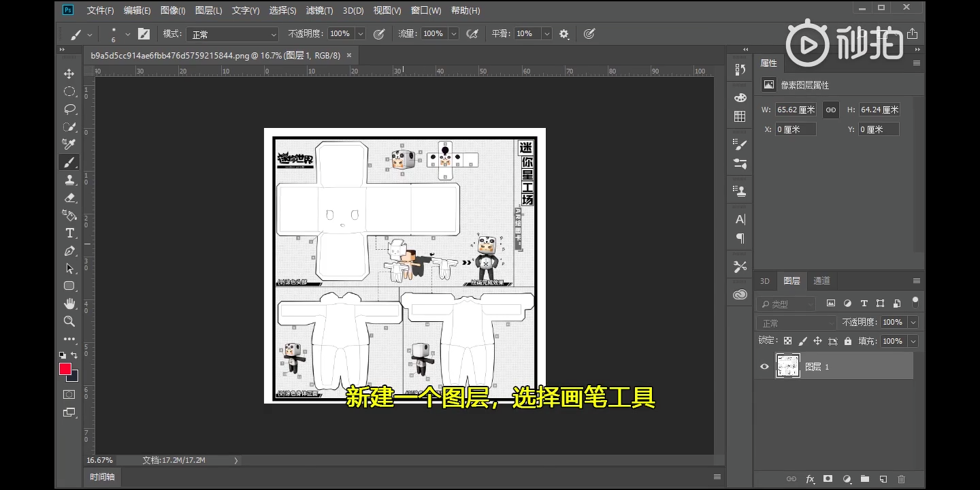980x490 pixels.
Task: Open the 时间轴 timeline panel tab
Action: 103,477
